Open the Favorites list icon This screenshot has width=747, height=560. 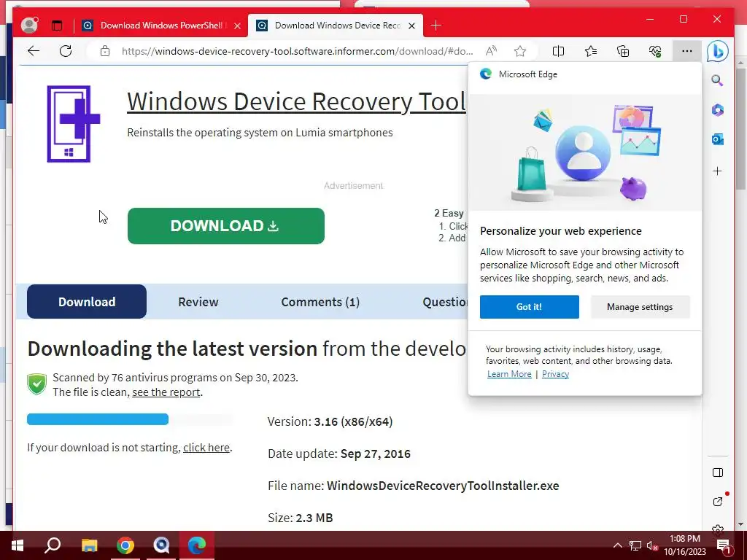tap(591, 51)
